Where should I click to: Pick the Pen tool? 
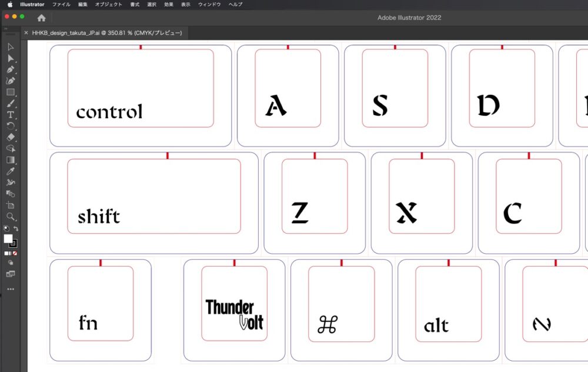pos(11,69)
